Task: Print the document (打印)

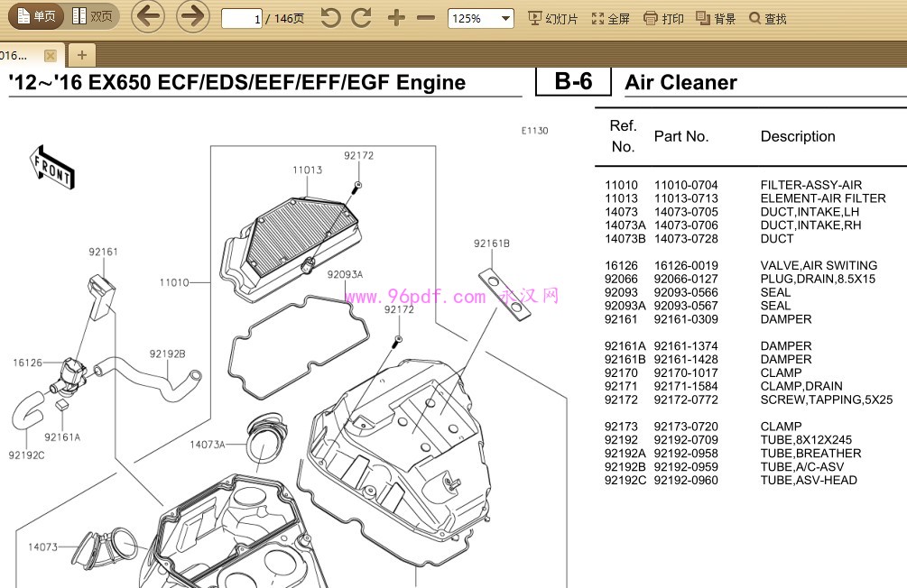Action: (x=664, y=19)
